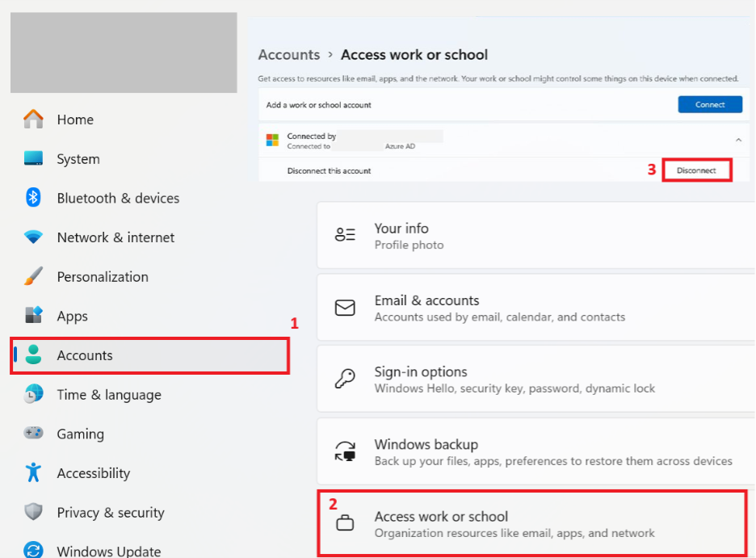Click the 'Connected by' account text

(x=312, y=136)
